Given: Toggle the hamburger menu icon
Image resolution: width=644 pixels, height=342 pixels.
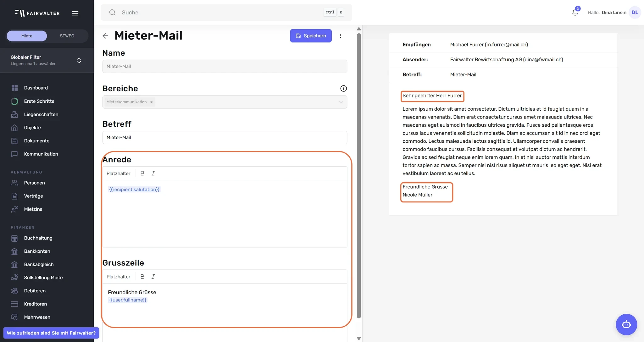Looking at the screenshot, I should pos(75,13).
